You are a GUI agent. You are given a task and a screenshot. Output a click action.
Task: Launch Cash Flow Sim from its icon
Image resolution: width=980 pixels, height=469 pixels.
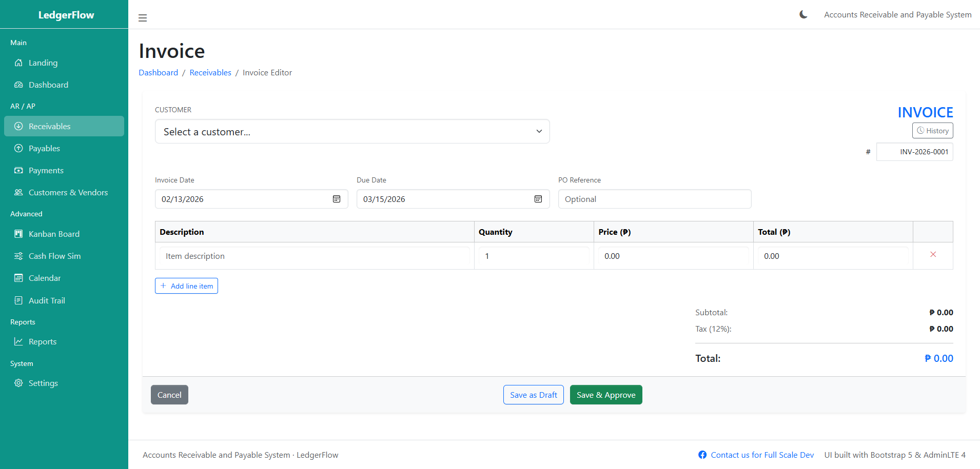[18, 256]
